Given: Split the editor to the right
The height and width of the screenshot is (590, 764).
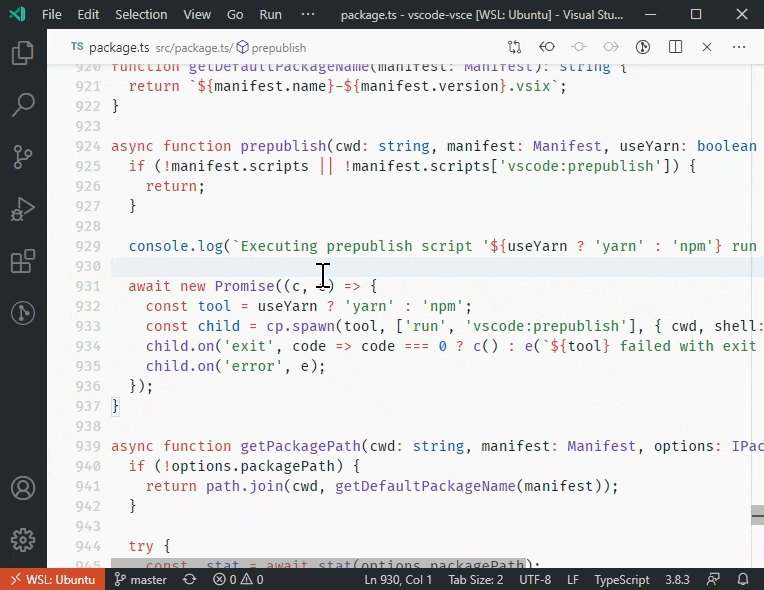Looking at the screenshot, I should click(x=675, y=47).
